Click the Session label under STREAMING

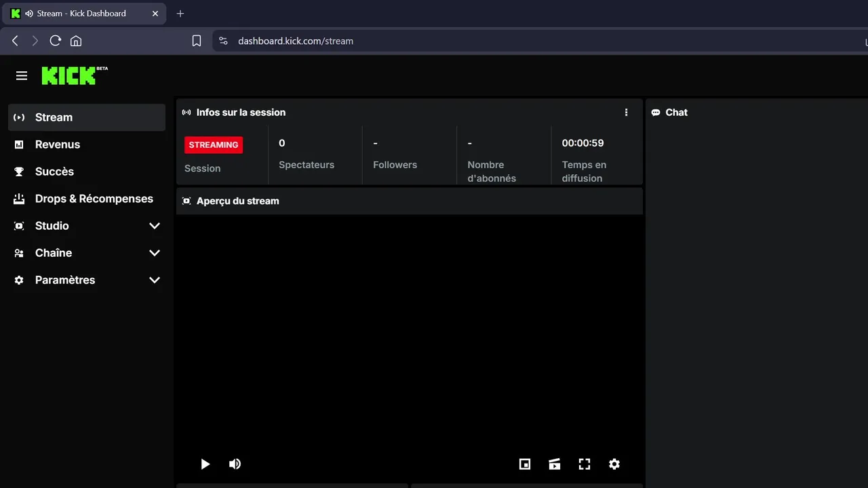pos(202,169)
